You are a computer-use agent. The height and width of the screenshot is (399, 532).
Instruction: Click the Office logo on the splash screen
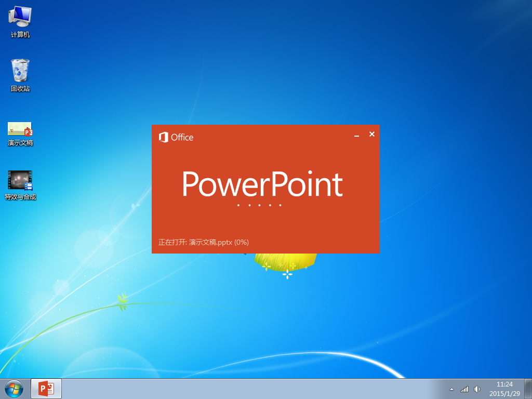[x=176, y=137]
